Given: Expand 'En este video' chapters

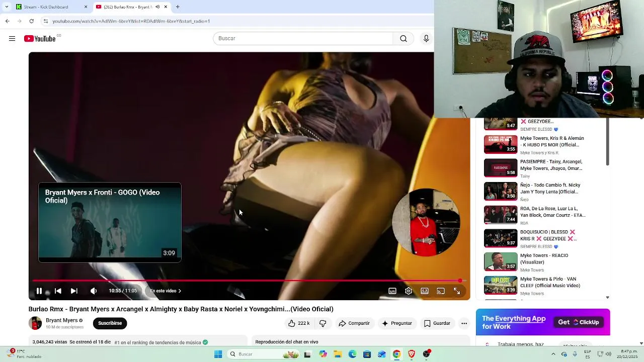Looking at the screenshot, I should click(x=166, y=291).
